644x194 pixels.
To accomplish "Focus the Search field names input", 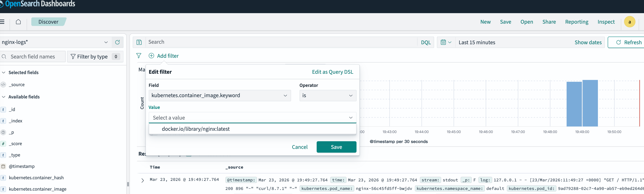I will point(36,57).
